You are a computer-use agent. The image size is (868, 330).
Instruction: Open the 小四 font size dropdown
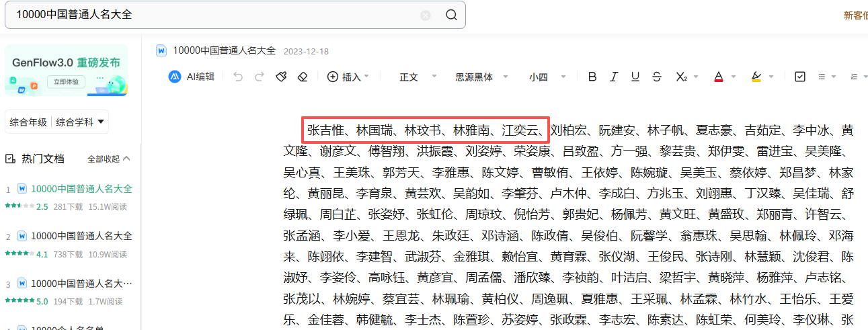[546, 77]
